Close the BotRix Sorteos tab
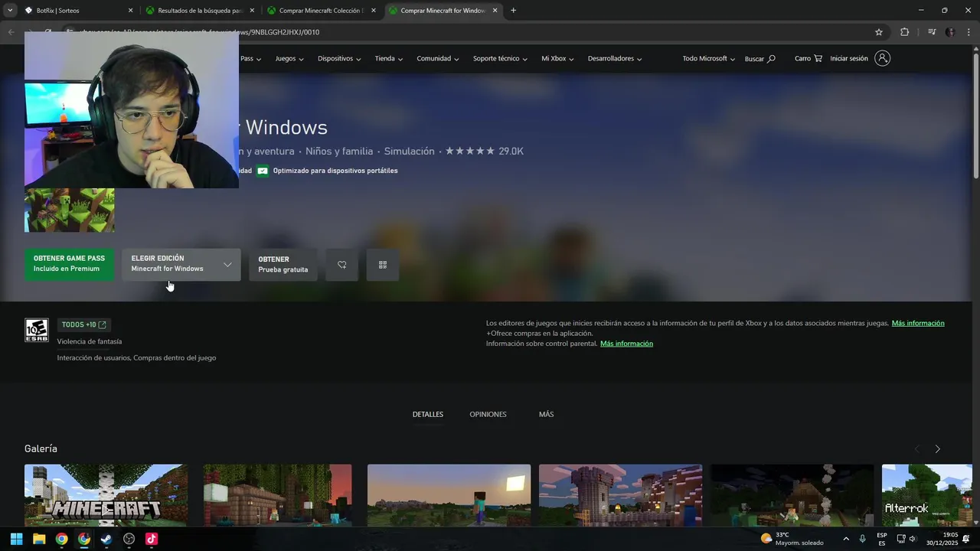Viewport: 980px width, 551px height. point(130,11)
